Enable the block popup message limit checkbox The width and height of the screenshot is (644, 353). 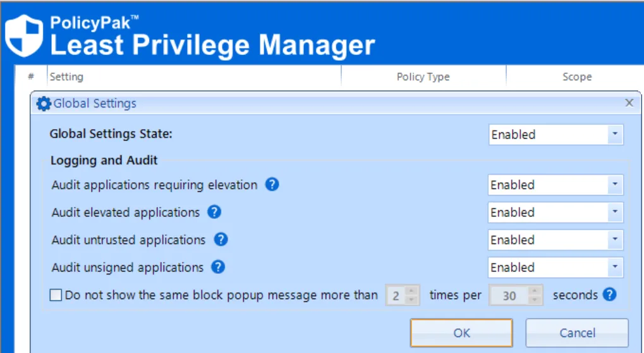[56, 295]
